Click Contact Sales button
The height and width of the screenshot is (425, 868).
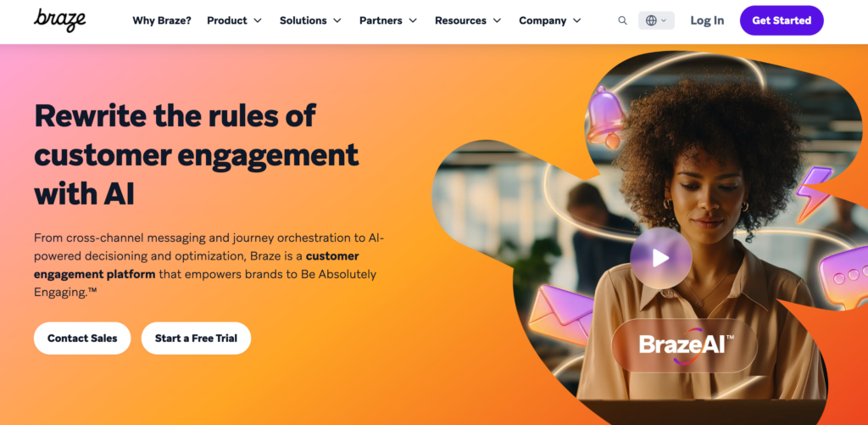82,338
